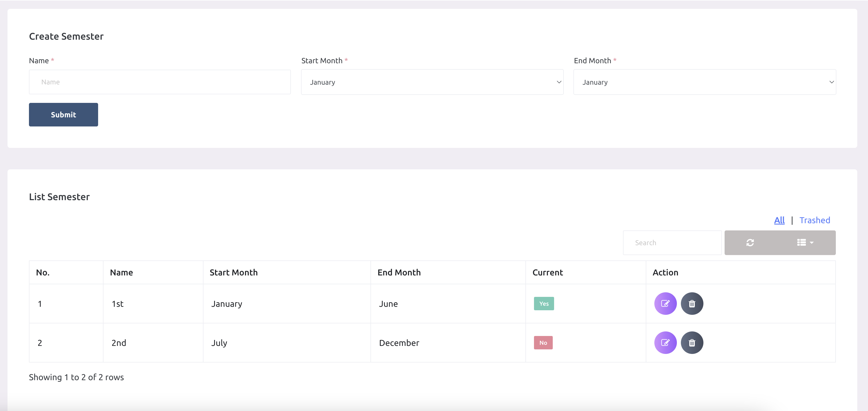Toggle the No current status badge

[x=543, y=343]
